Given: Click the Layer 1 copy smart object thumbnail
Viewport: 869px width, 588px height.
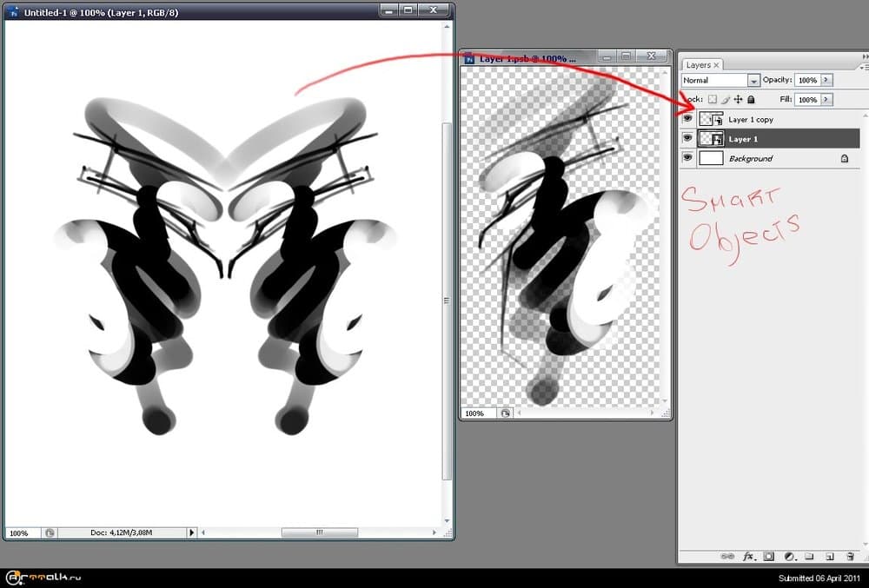Looking at the screenshot, I should 712,119.
